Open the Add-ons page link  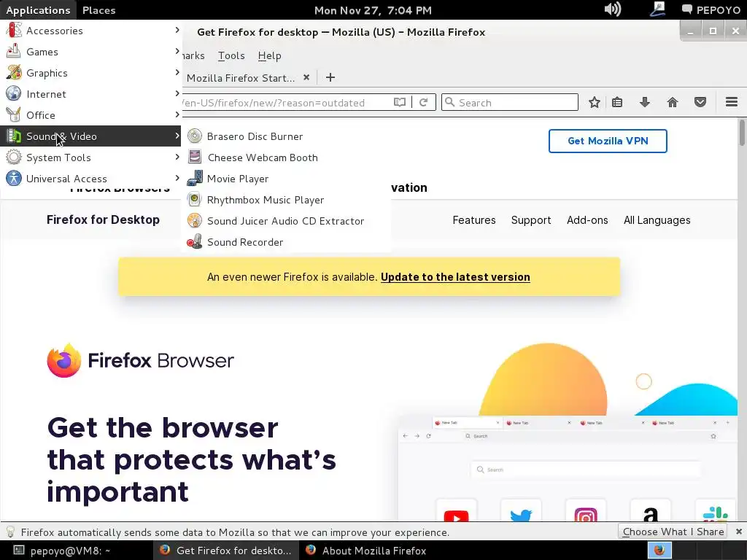tap(587, 220)
